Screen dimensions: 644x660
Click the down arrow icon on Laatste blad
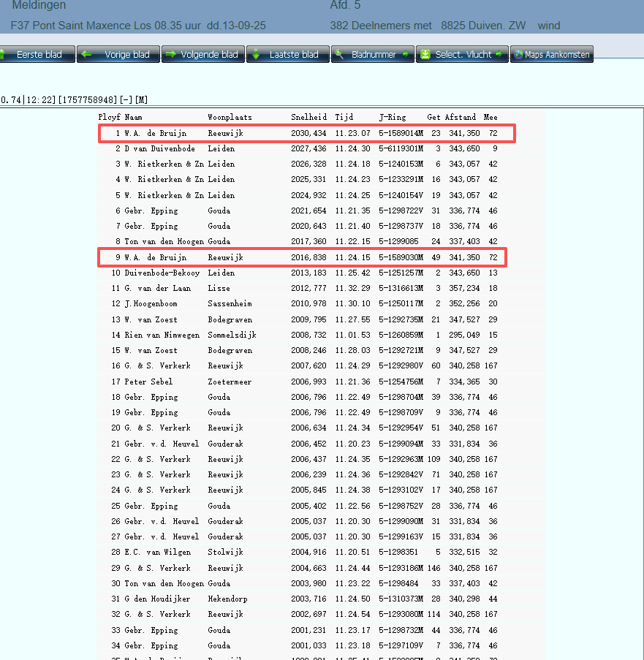(257, 55)
